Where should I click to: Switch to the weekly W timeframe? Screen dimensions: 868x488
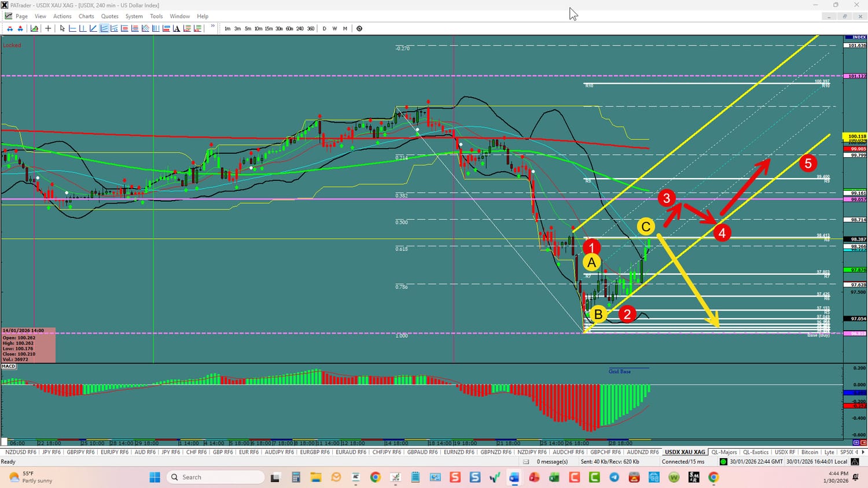coord(334,28)
